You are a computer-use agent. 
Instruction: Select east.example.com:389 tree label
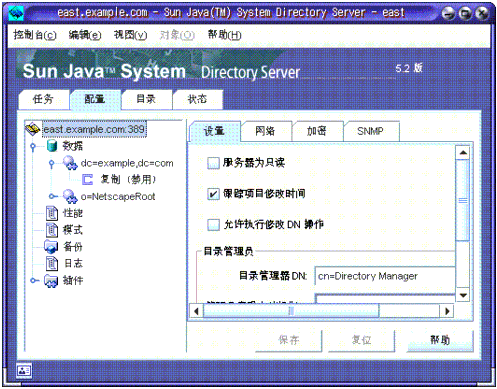94,129
